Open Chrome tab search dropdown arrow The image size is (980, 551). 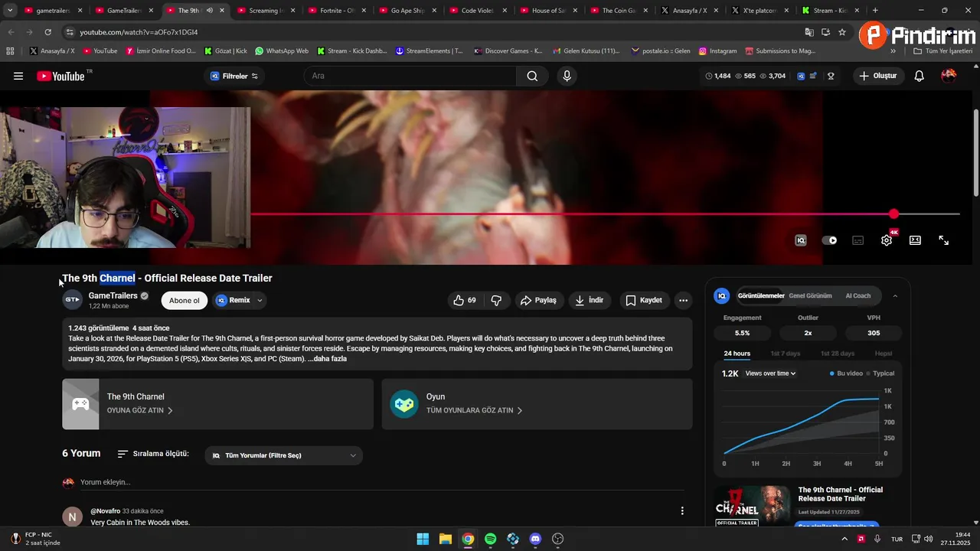[x=10, y=11]
